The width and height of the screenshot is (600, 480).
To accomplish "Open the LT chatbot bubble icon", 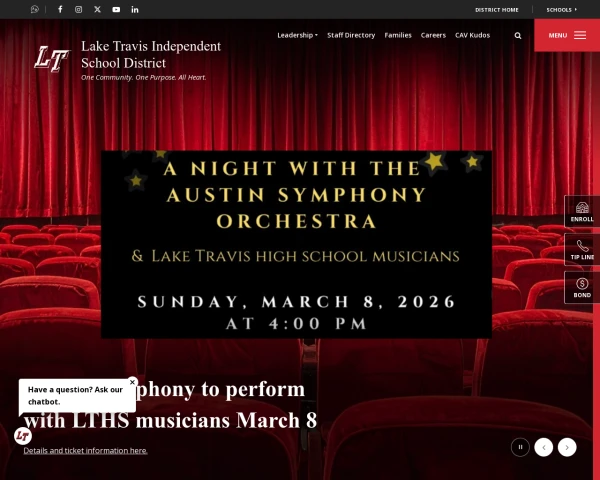I will [x=23, y=436].
